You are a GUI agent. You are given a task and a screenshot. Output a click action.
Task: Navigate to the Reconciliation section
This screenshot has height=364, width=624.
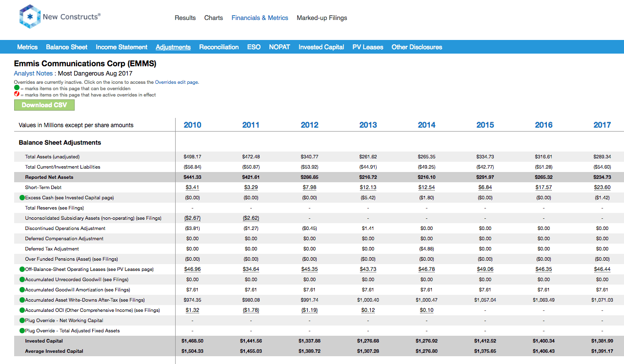click(219, 47)
